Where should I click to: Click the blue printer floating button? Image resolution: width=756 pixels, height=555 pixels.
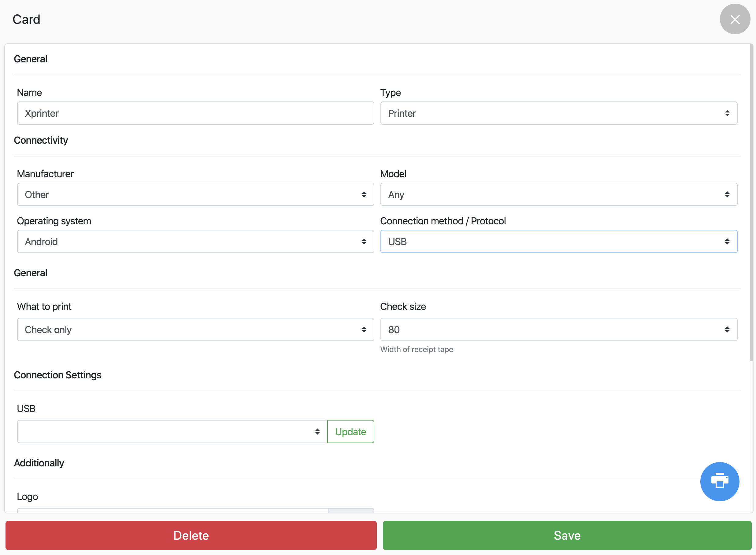click(719, 481)
